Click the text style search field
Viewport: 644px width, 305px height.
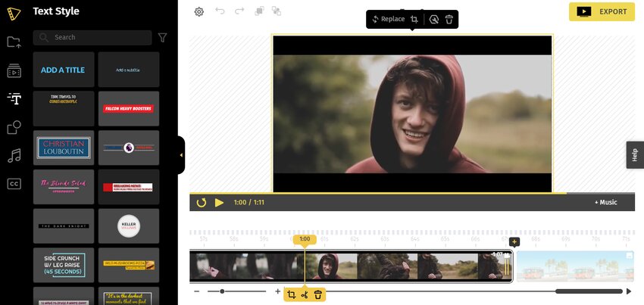pos(92,37)
